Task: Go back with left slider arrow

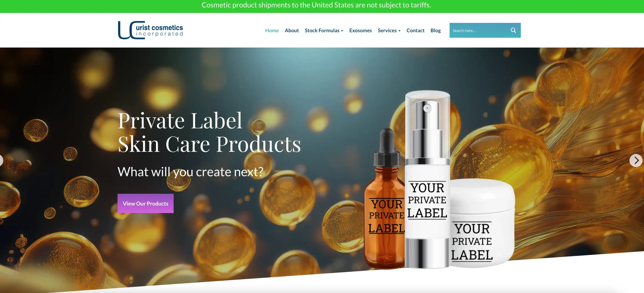Action: click(1, 160)
